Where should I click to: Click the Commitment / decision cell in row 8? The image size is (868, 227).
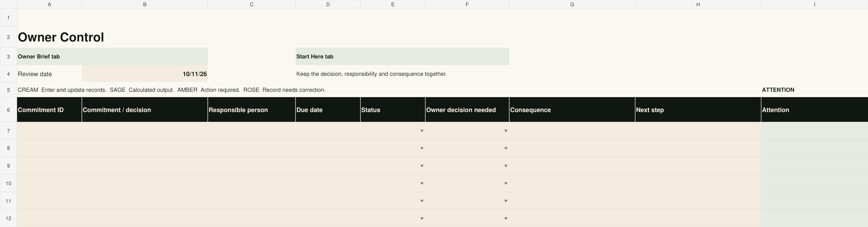coord(145,148)
